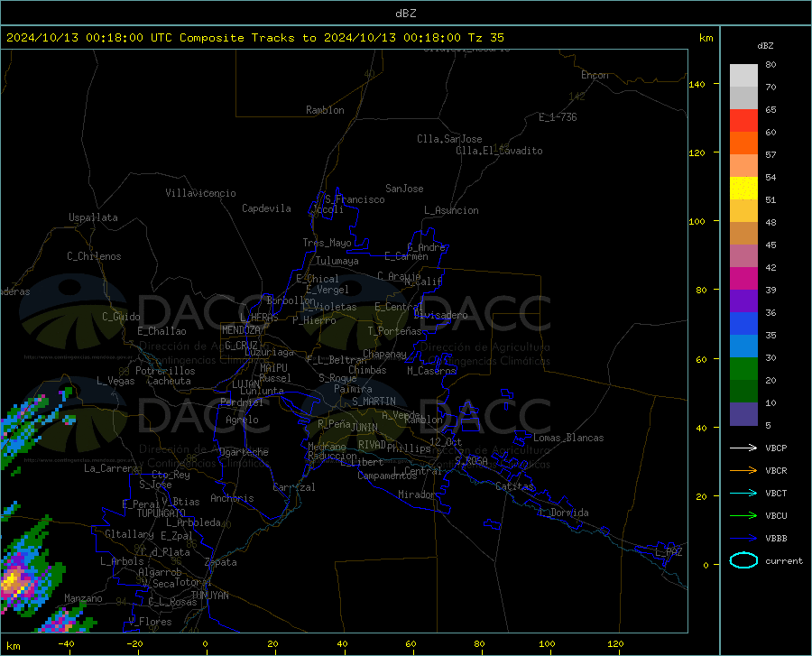Select the bright yellow dBZ scale swatch
Viewport: 812px width, 656px height.
pos(743,189)
